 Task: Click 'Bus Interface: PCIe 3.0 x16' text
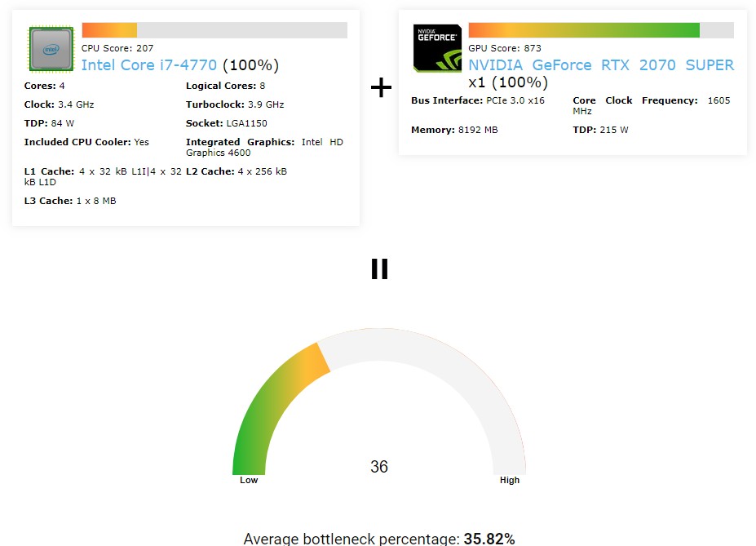tap(478, 101)
